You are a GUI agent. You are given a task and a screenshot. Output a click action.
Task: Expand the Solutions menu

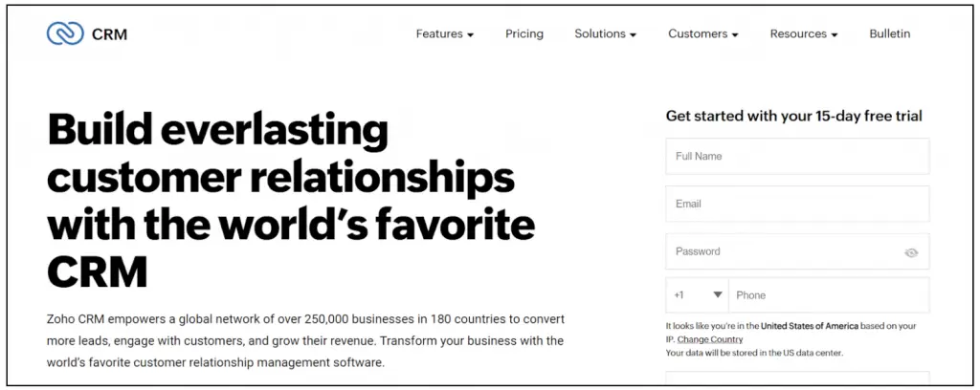point(605,33)
